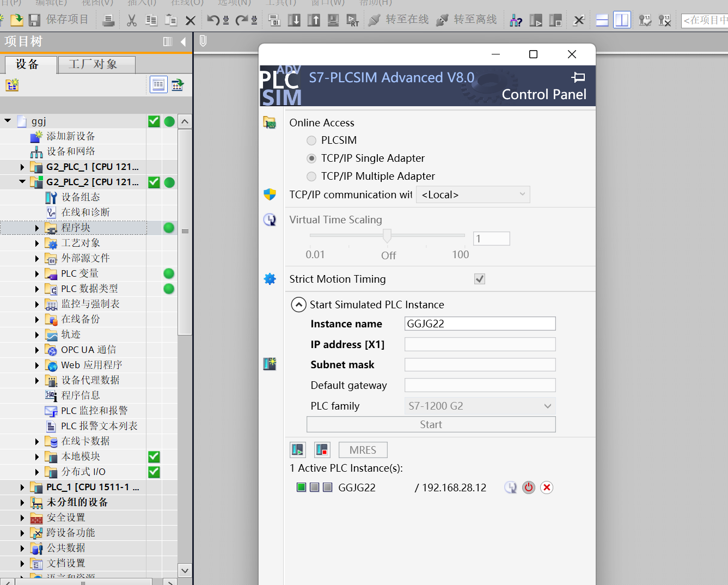This screenshot has height=585, width=728.
Task: Collapse the ggj project tree node
Action: pyautogui.click(x=8, y=121)
